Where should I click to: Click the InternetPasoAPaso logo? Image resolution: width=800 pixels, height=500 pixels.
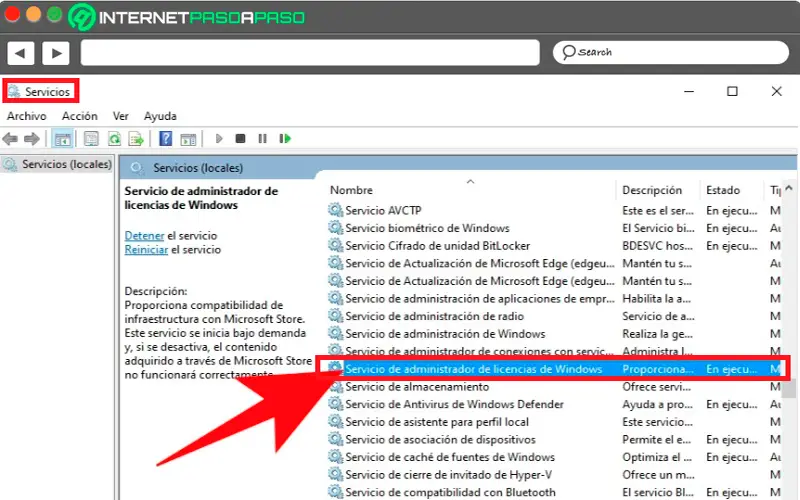click(186, 17)
